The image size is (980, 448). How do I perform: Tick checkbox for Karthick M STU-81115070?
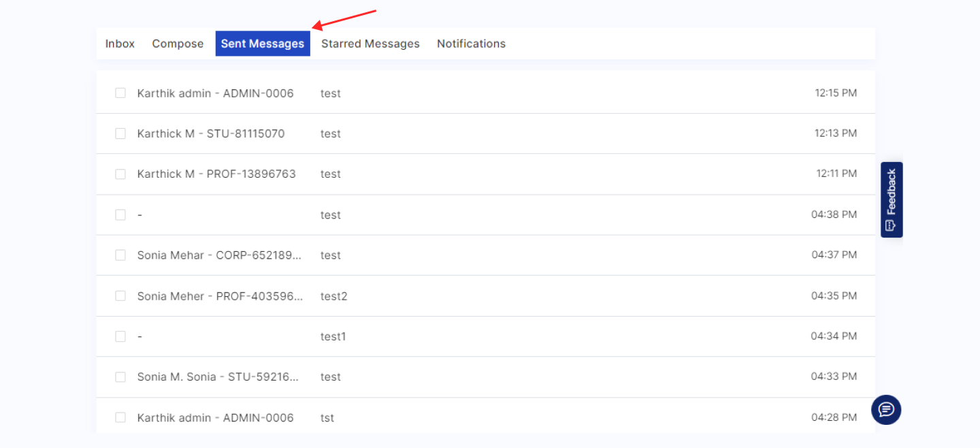120,133
